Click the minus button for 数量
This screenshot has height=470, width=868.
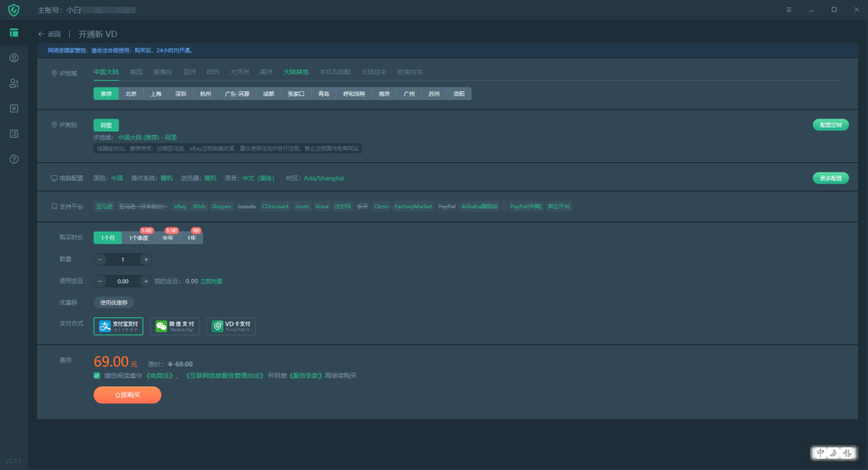[x=100, y=260]
